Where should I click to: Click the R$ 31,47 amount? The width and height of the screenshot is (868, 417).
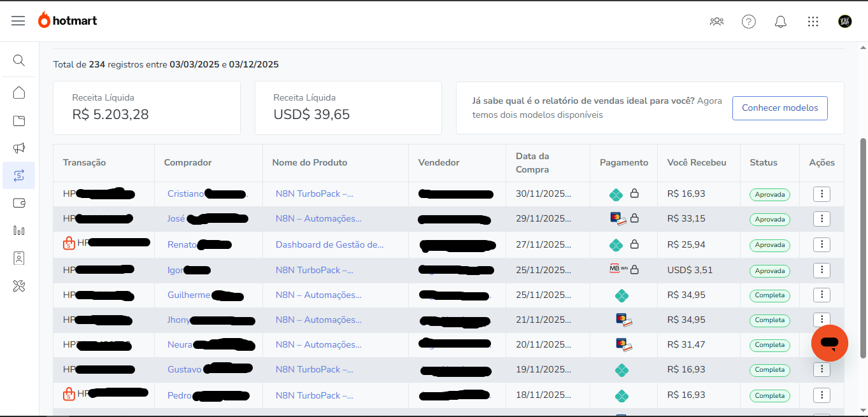[x=687, y=344]
